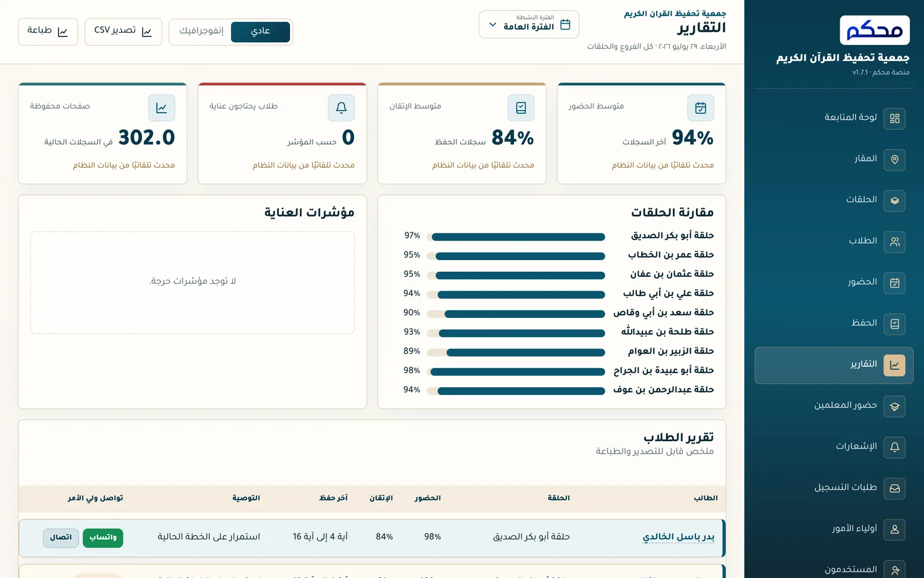
Task: Open حضور المعلمين page
Action: click(x=834, y=406)
